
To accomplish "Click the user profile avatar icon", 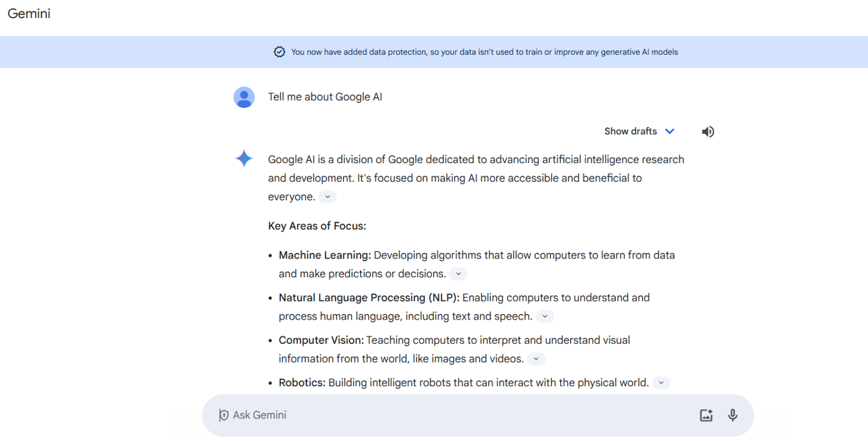I will [x=244, y=97].
